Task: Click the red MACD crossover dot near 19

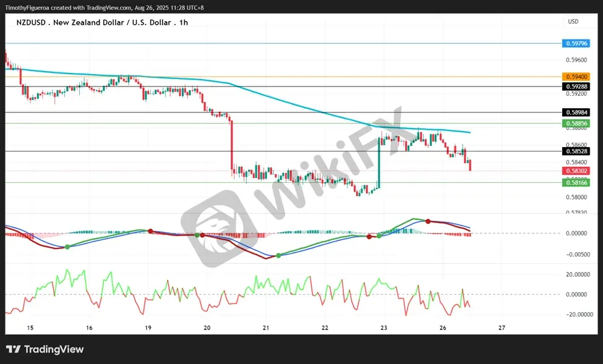Action: (x=151, y=231)
